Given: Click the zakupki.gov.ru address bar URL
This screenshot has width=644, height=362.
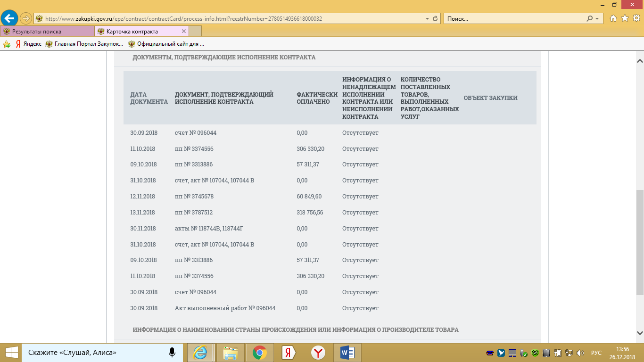Looking at the screenshot, I should pos(184,19).
